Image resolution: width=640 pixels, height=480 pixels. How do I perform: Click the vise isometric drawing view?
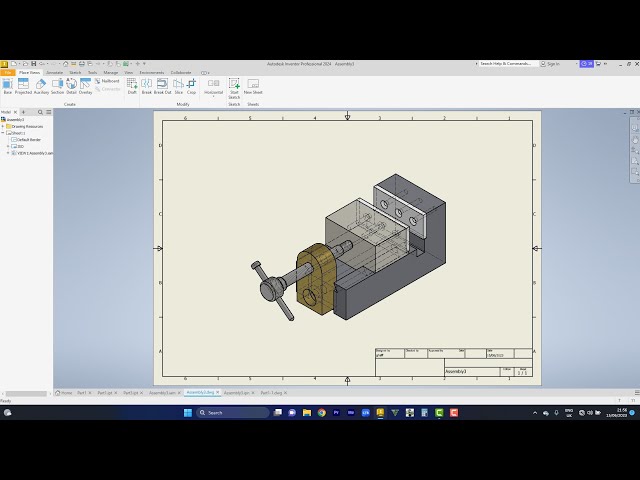[349, 247]
